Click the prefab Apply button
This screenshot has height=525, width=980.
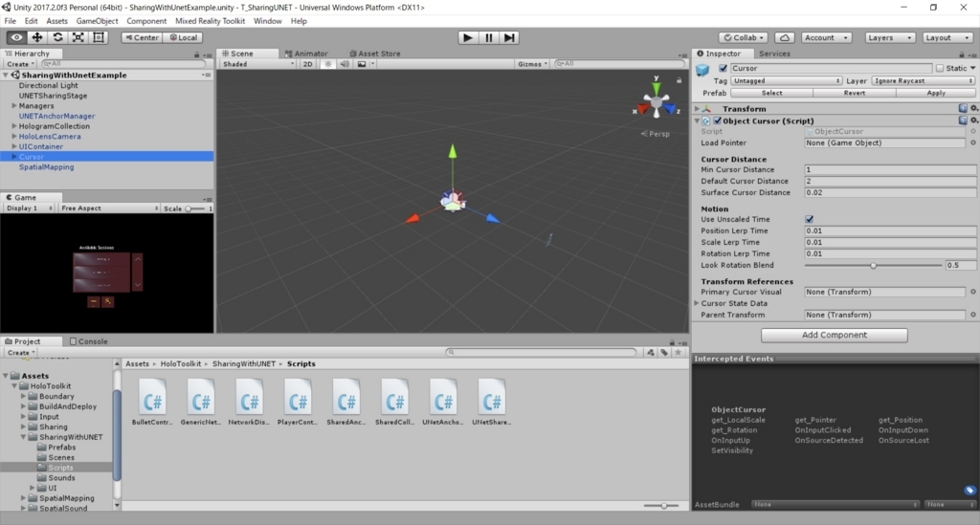[936, 93]
